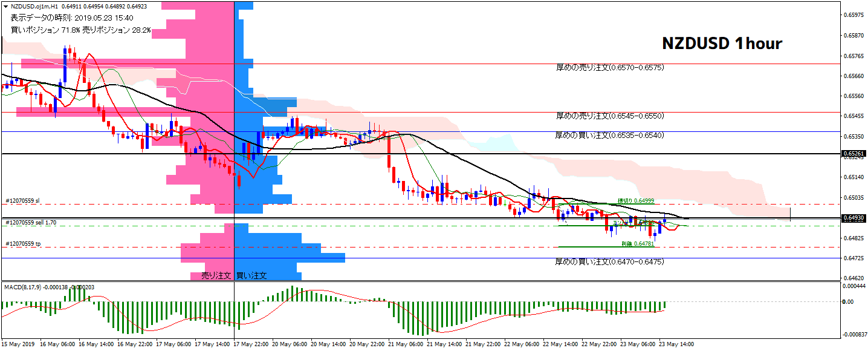868x351 pixels.
Task: Click 0.000444 on the MACD scale
Action: coord(853,286)
